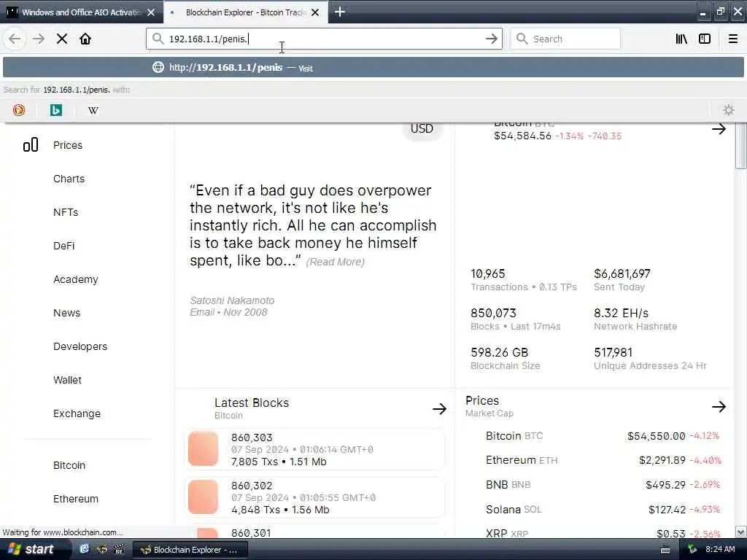Click the orange icon for block 860,303
Viewport: 747px width, 560px height.
click(x=203, y=448)
